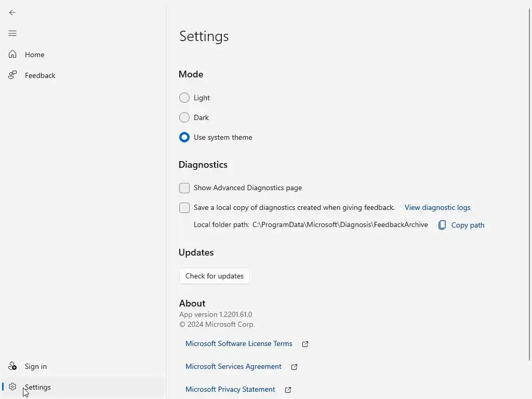Open the View diagnostic logs link
The width and height of the screenshot is (532, 399).
[x=437, y=207]
